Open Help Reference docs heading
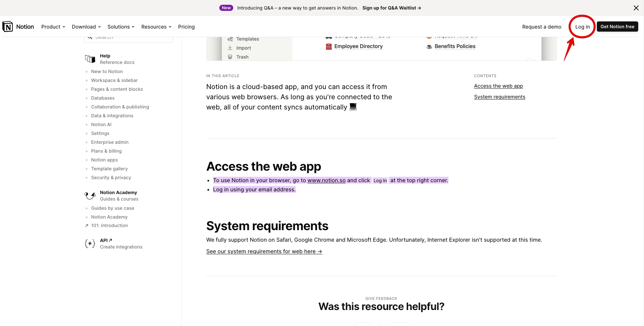Viewport: 644px width, 326px height. coord(117,59)
